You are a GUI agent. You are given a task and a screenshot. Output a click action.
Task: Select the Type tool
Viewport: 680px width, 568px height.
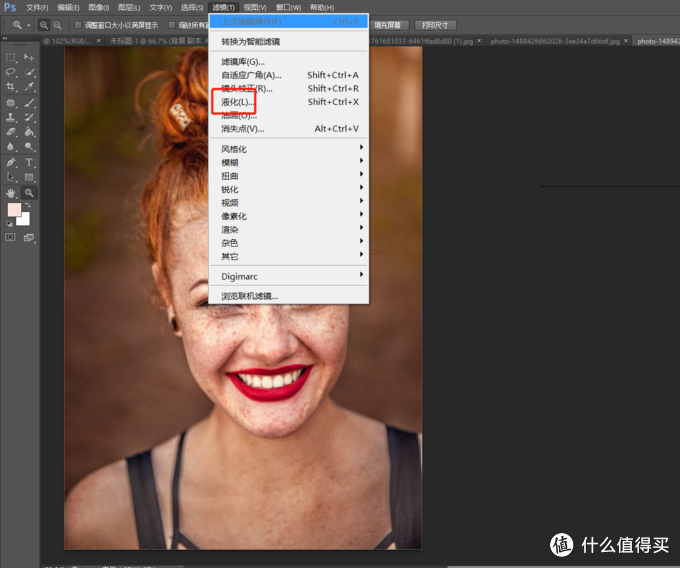(x=29, y=163)
